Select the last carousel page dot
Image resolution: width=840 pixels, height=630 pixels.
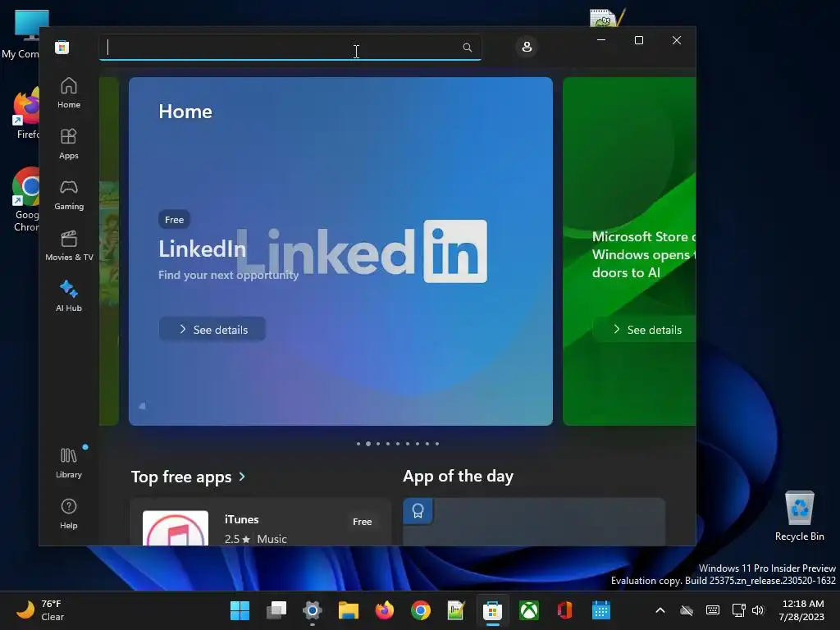437,444
